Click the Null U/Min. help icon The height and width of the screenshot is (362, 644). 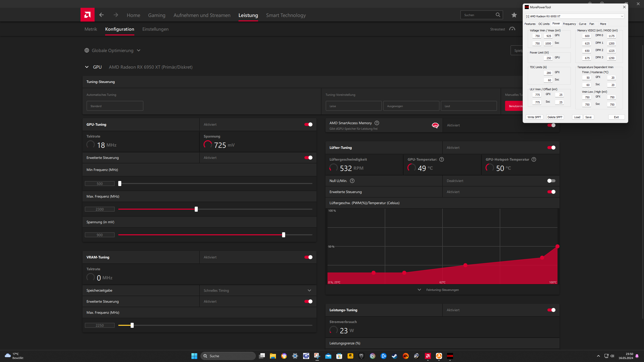pos(352,181)
